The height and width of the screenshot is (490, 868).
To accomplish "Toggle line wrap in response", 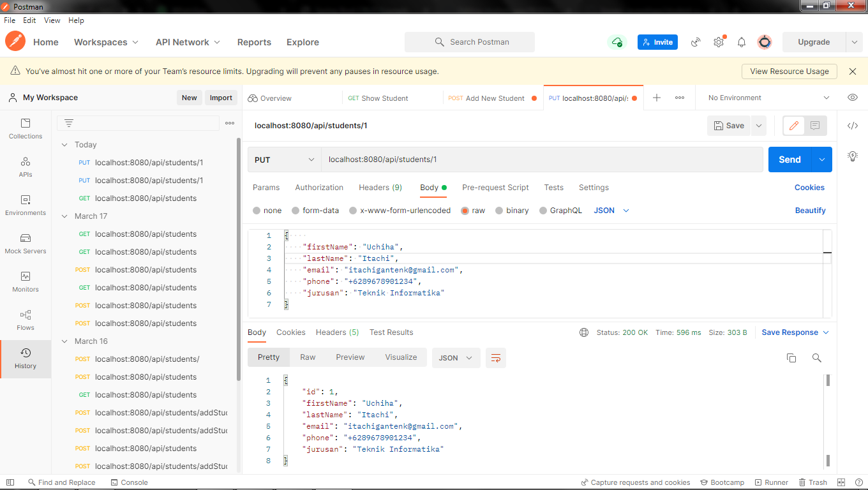I will [x=495, y=358].
